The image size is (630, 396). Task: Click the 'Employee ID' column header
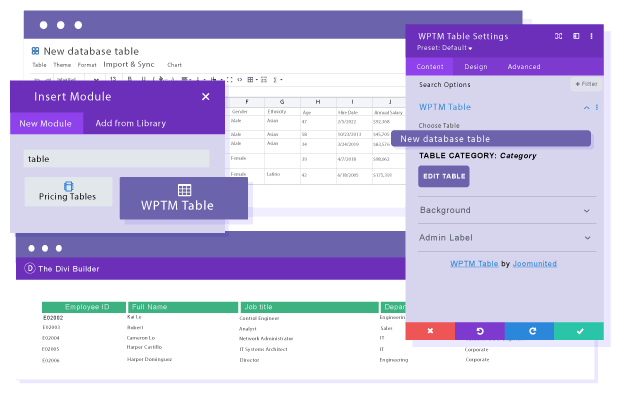[x=84, y=307]
